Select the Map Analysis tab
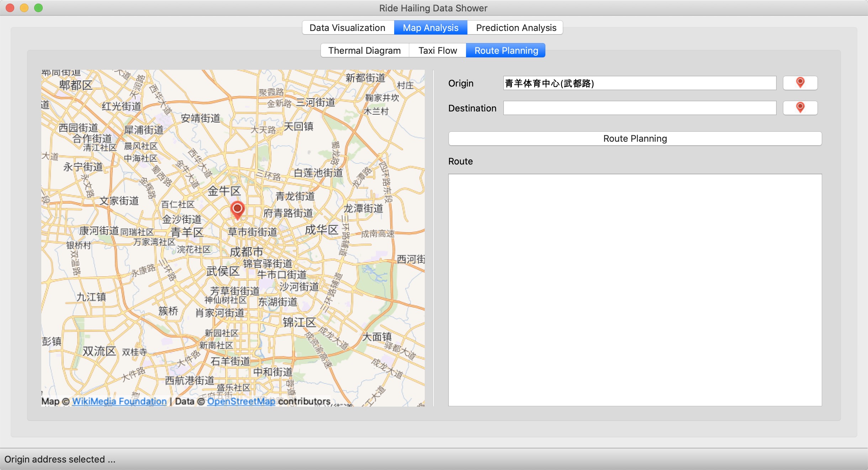 point(430,28)
